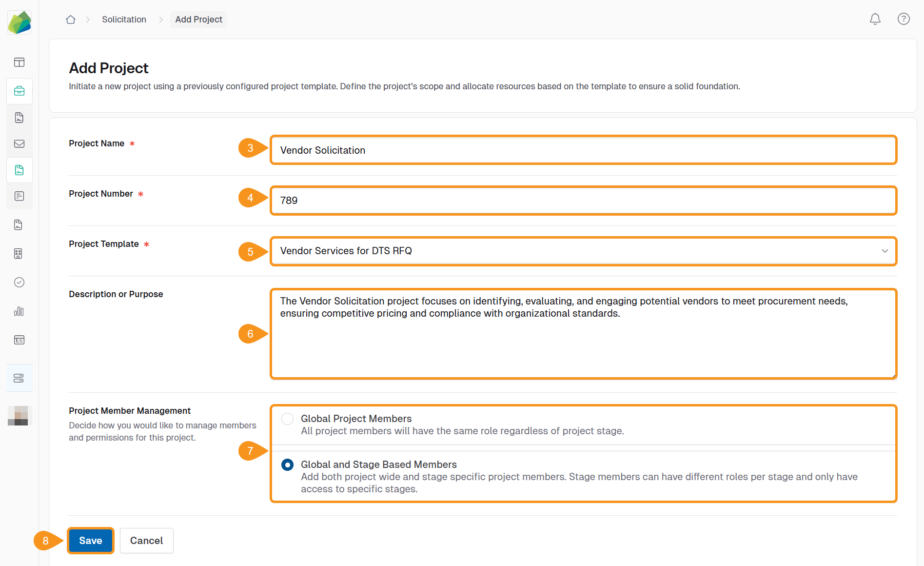
Task: Select the highlighted teal document sidebar icon
Action: click(19, 170)
